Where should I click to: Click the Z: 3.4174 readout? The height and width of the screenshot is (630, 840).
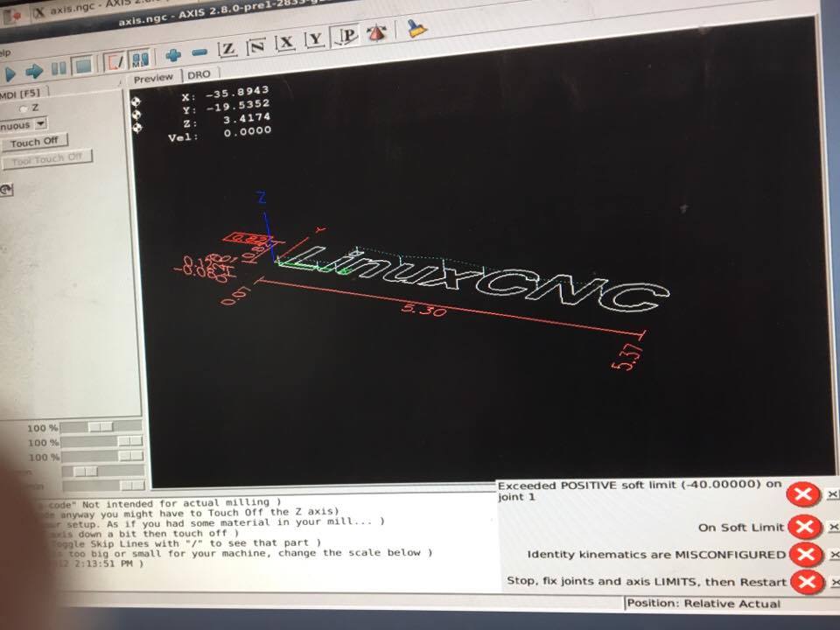[x=226, y=120]
